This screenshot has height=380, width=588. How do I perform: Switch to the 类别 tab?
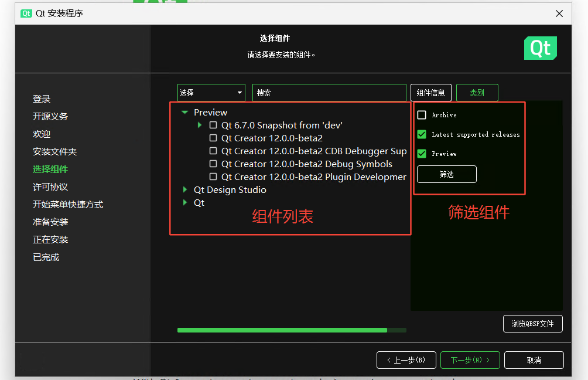(x=477, y=93)
